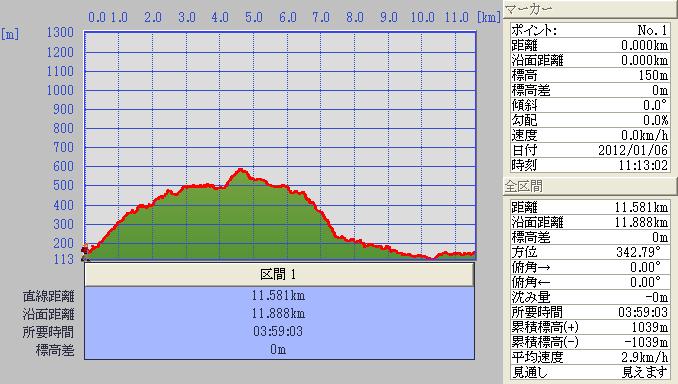
Task: Select the 時刻 11:13:02 row
Action: (x=590, y=165)
